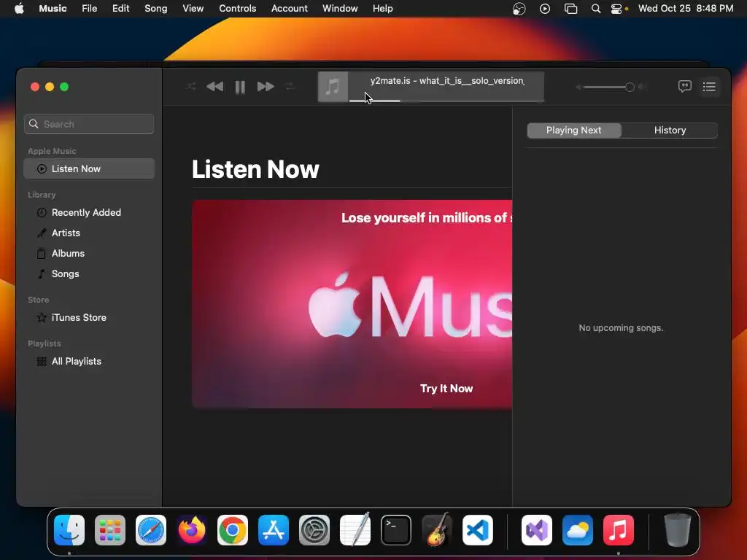Open the Window menu
The height and width of the screenshot is (560, 747).
tap(340, 9)
